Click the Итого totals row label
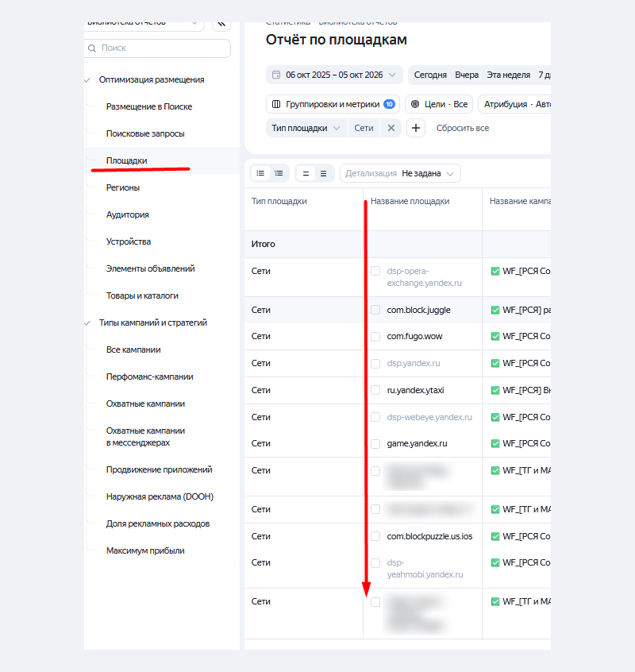This screenshot has height=672, width=635. [264, 245]
